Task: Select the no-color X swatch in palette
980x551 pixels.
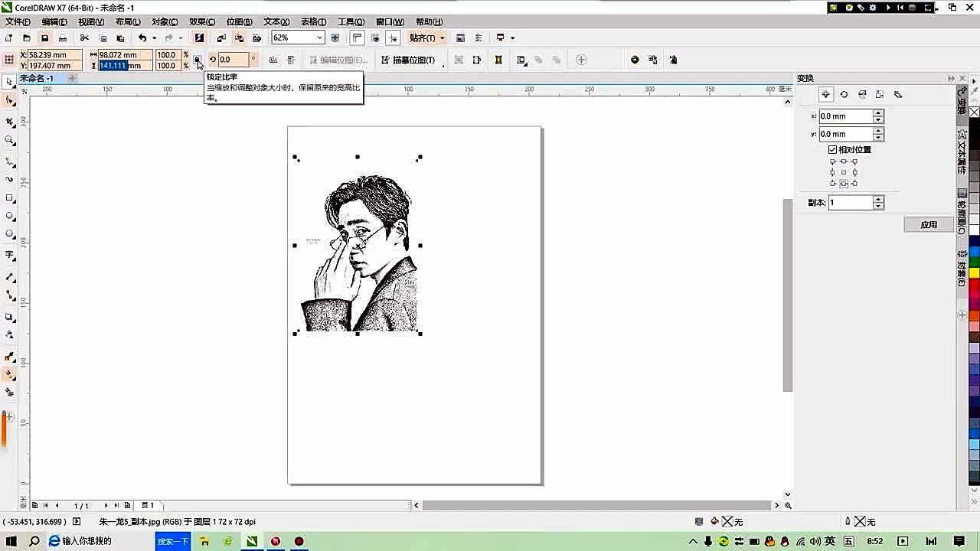Action: point(975,112)
